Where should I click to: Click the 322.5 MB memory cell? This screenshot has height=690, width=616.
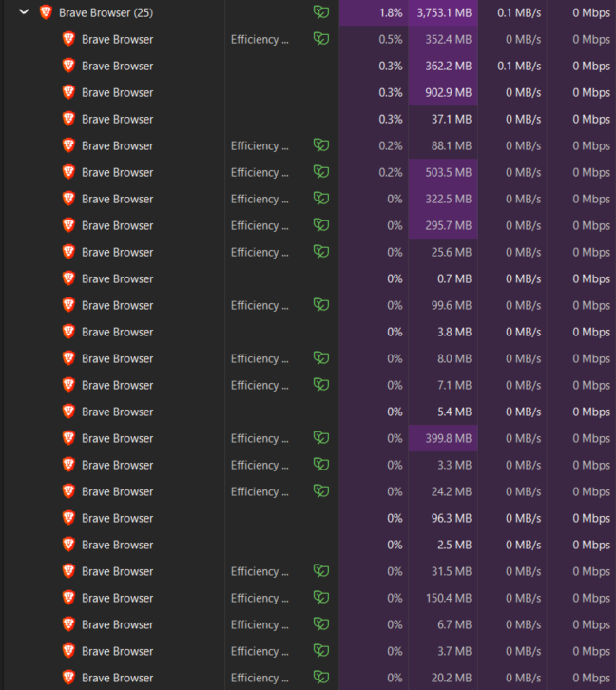[x=445, y=199]
